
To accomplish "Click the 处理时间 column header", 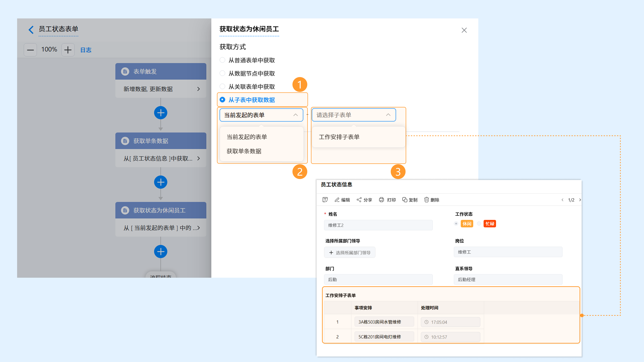I will point(430,308).
